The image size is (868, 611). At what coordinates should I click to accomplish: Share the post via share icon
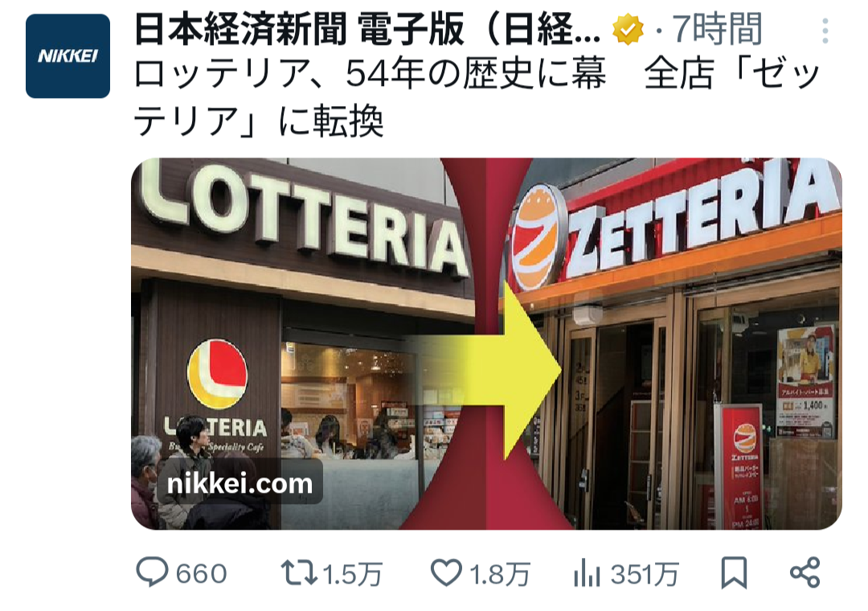click(805, 572)
